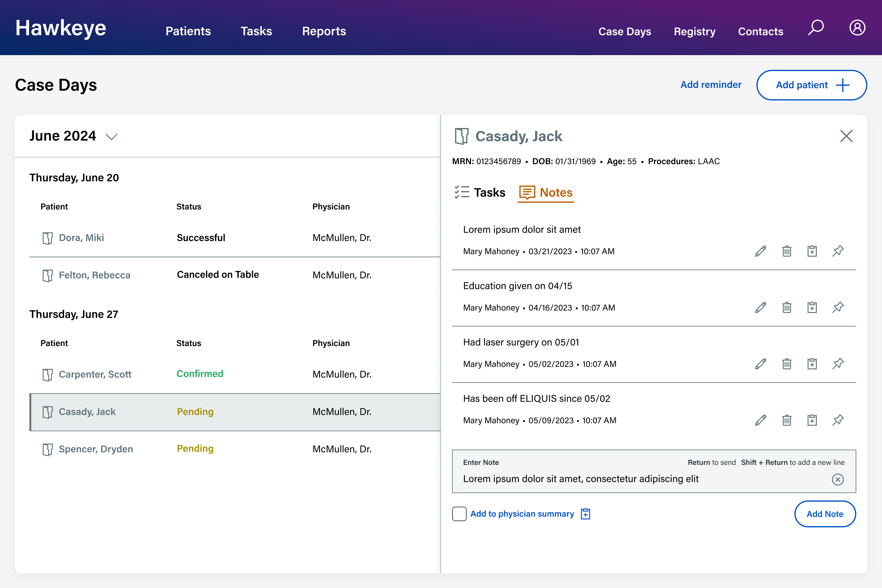Open the user profile icon
The width and height of the screenshot is (882, 588).
(857, 28)
